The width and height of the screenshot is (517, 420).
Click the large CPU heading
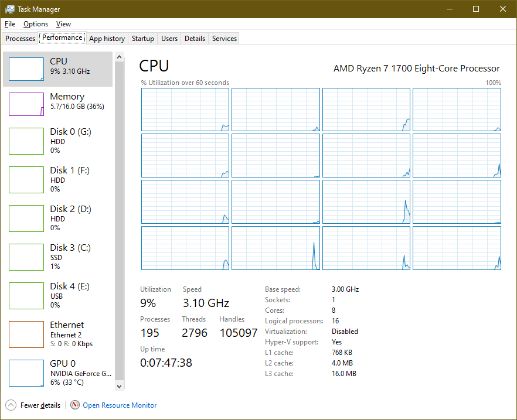point(154,66)
